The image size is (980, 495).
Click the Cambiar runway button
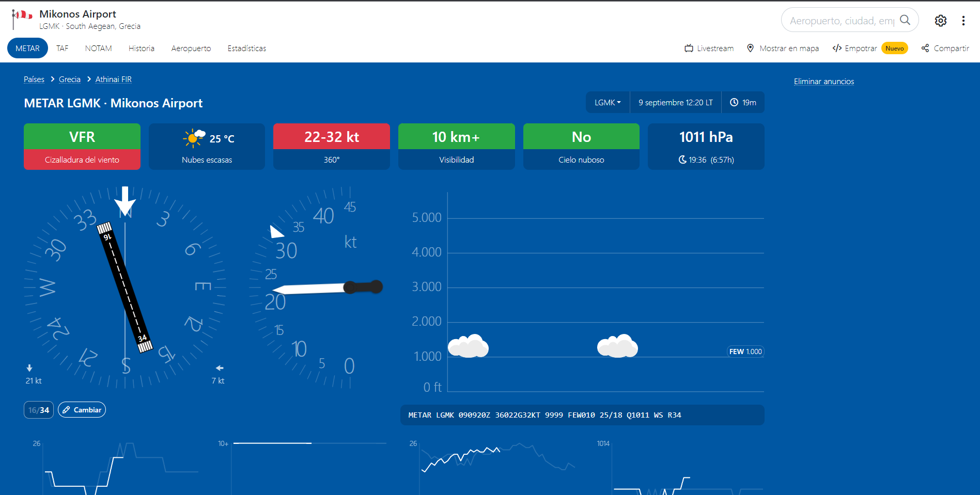(82, 410)
